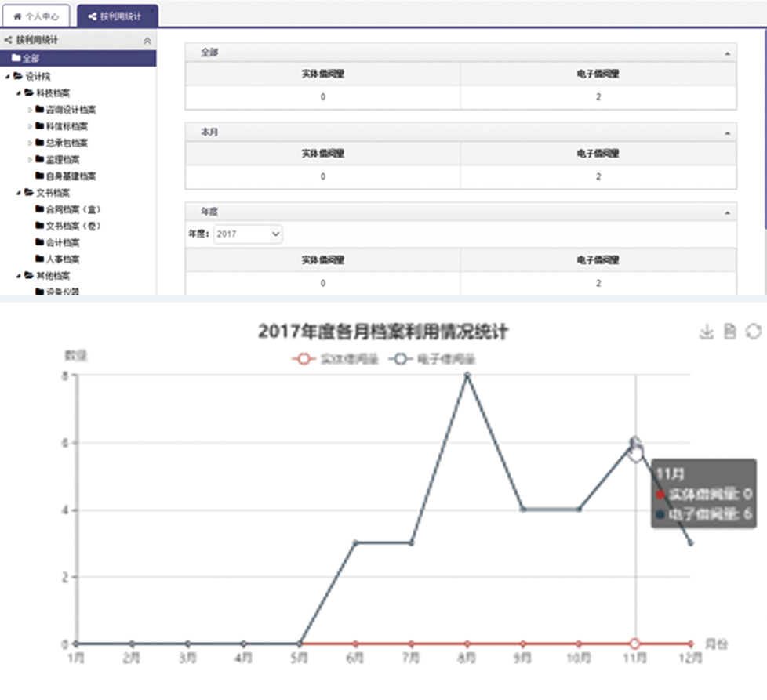Collapse the sidebar with the double-chevron
767x700 pixels.
tap(147, 40)
